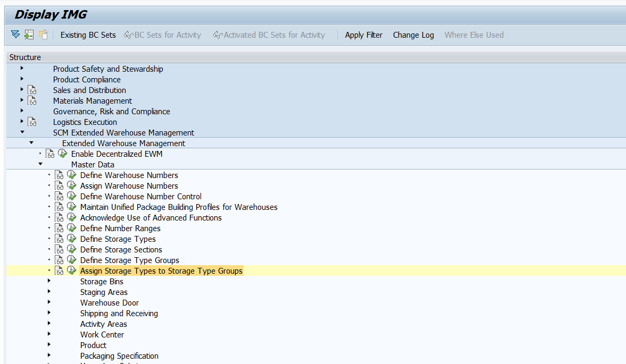Select the Define Number Ranges text

pos(120,228)
